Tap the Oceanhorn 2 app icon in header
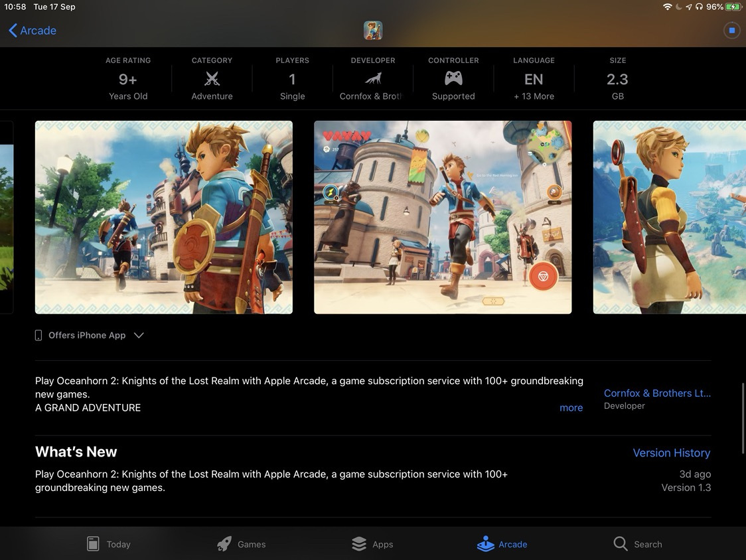Image resolution: width=746 pixels, height=560 pixels. 373,31
